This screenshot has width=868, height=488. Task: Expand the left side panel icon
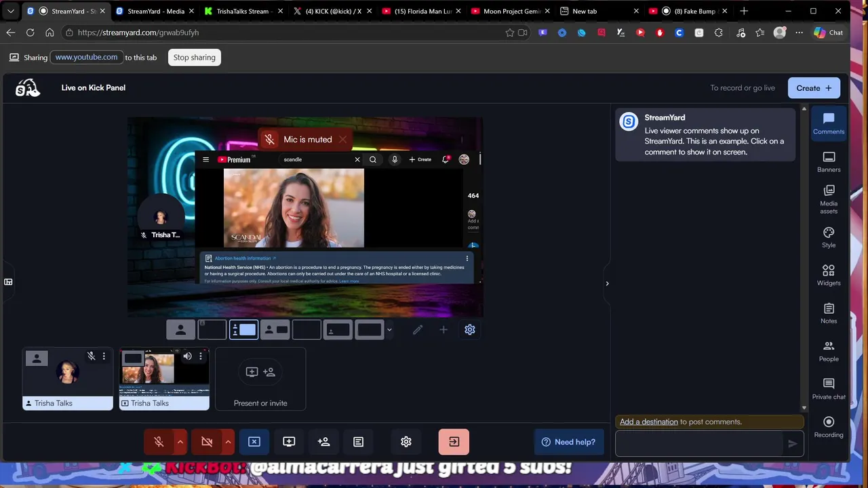point(8,282)
